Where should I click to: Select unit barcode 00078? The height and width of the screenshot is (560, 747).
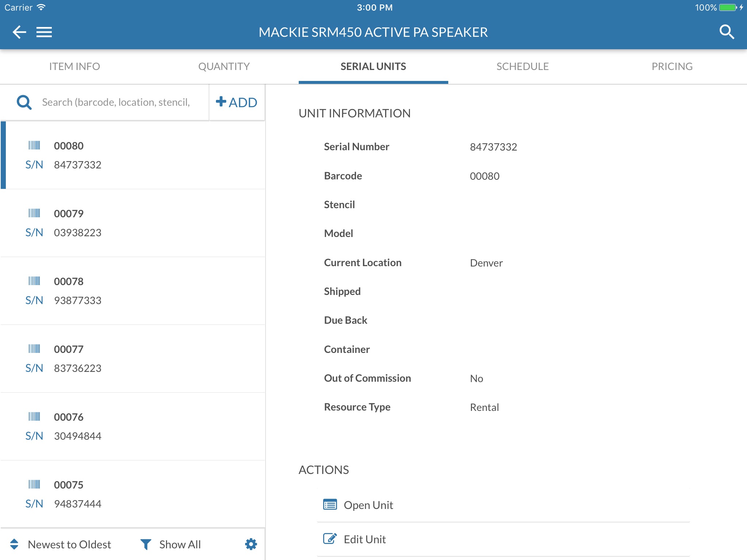[x=69, y=281]
